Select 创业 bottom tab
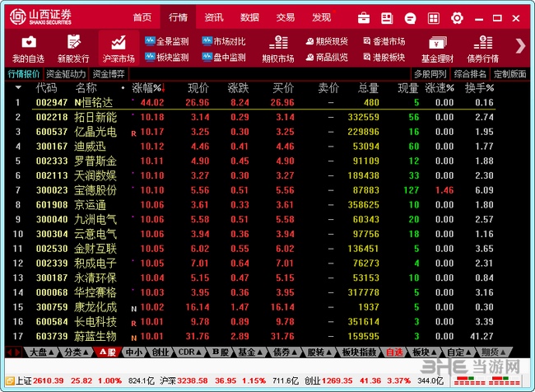 [160, 352]
